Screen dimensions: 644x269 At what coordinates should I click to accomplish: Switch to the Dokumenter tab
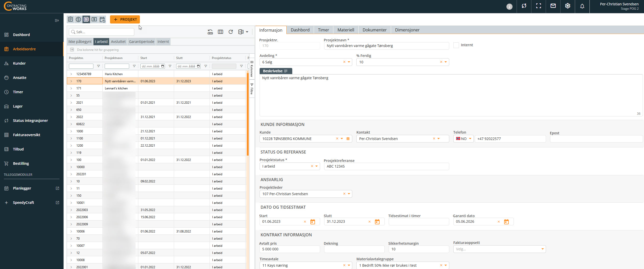pyautogui.click(x=374, y=30)
